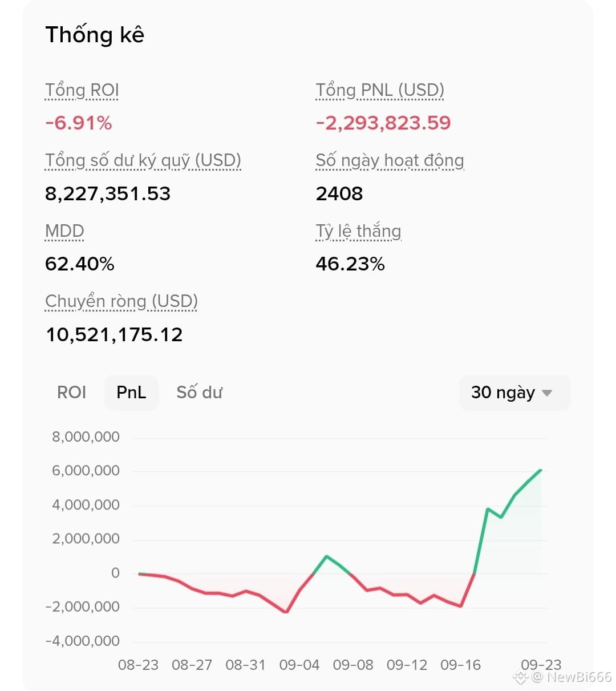This screenshot has width=616, height=691.
Task: Tap the Tỷ lệ thắng label
Action: [359, 231]
